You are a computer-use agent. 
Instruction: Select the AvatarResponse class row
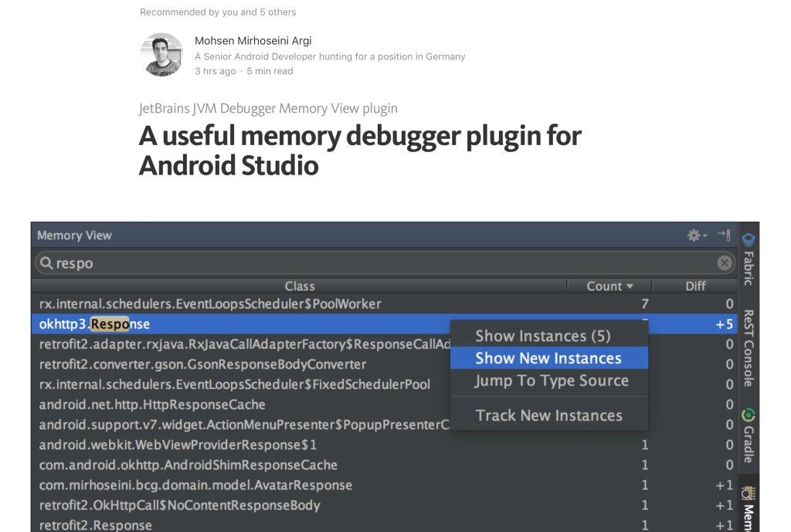385,485
